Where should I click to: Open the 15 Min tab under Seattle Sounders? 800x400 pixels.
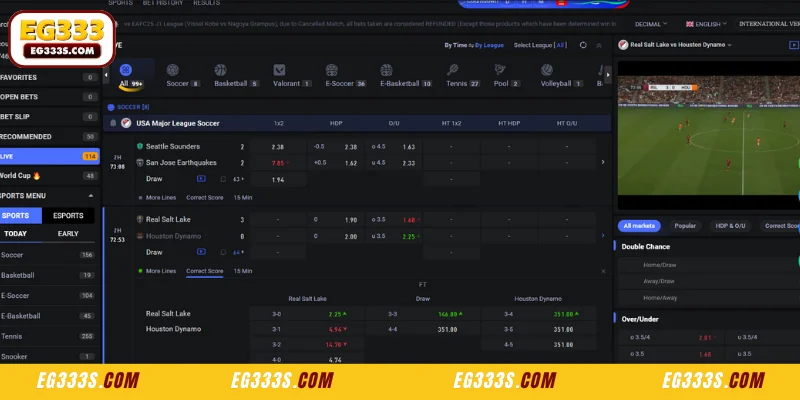point(243,197)
